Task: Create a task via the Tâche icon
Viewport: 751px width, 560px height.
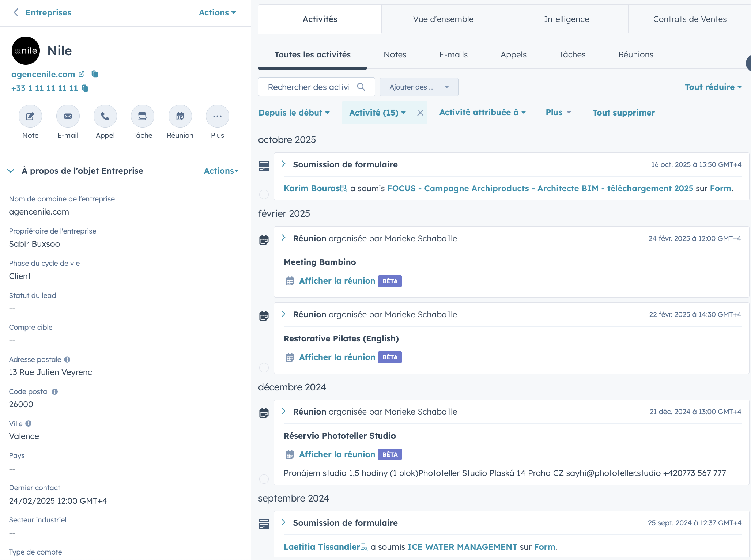Action: coord(142,116)
